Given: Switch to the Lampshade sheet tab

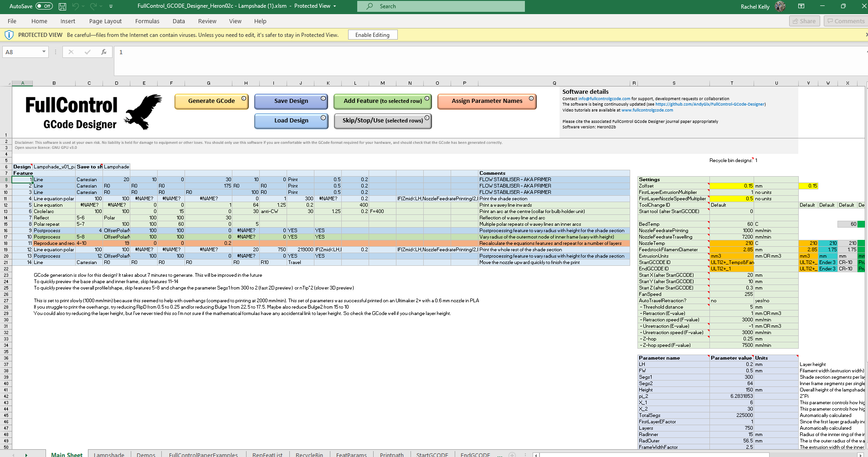Looking at the screenshot, I should (x=109, y=455).
